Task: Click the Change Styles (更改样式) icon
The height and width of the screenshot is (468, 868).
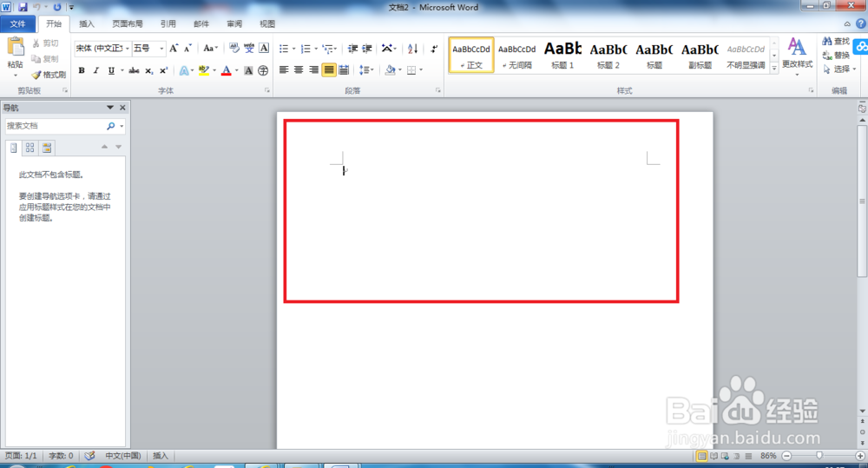Action: click(x=797, y=47)
